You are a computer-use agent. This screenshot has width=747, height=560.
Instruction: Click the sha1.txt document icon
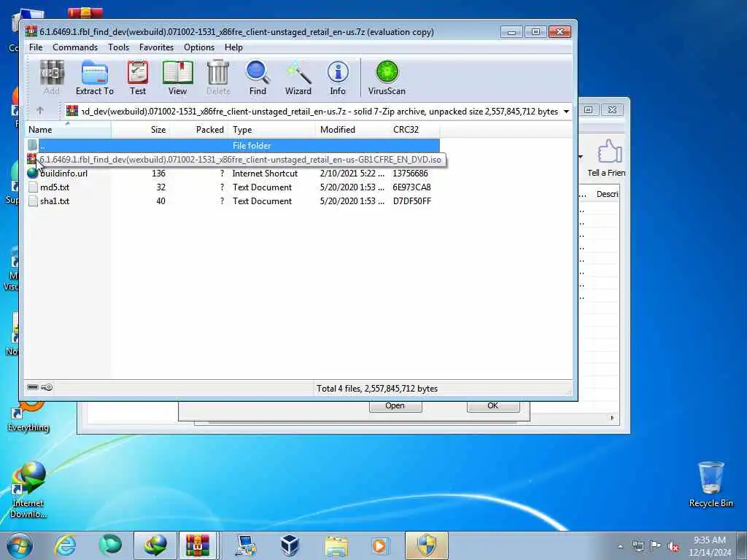33,201
